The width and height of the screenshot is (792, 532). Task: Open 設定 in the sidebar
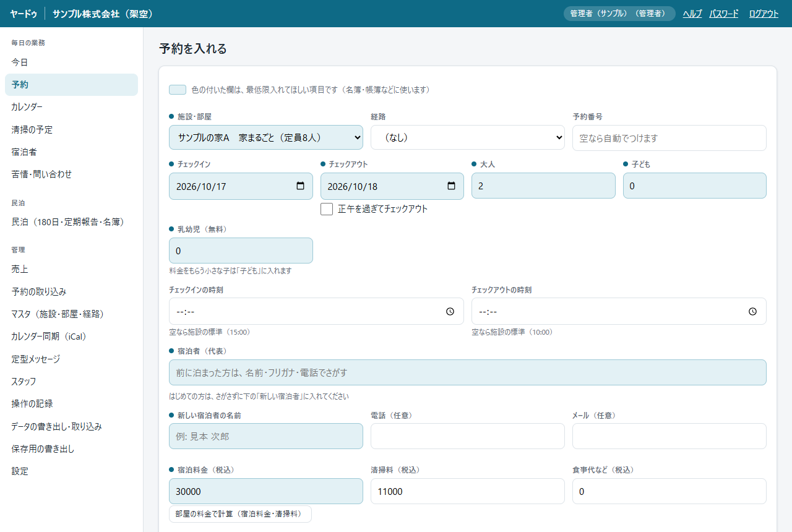click(71, 471)
